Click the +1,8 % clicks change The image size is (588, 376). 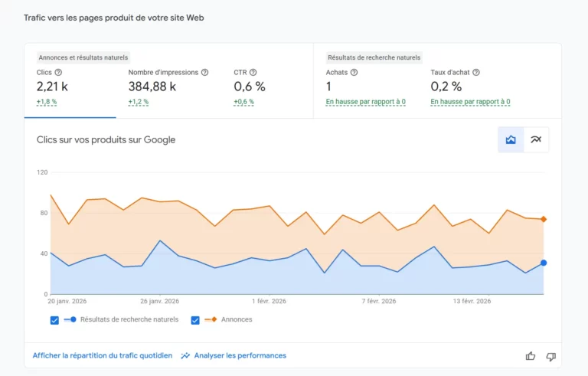click(47, 102)
